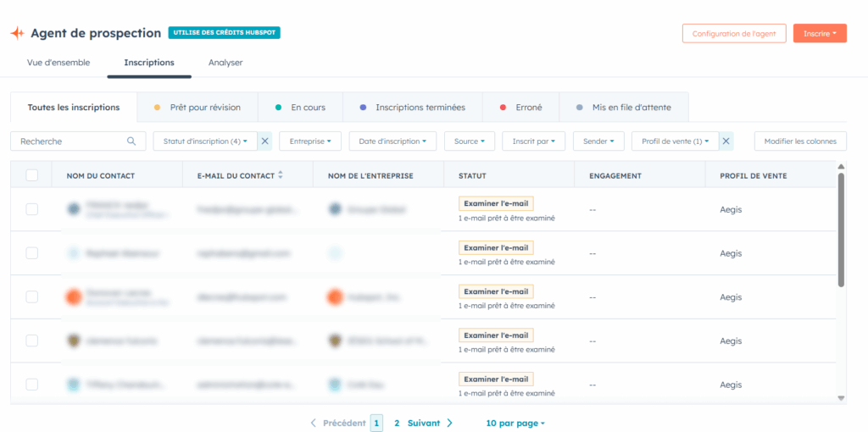Switch to the Vue d'ensemble tab
The width and height of the screenshot is (868, 432).
click(58, 63)
